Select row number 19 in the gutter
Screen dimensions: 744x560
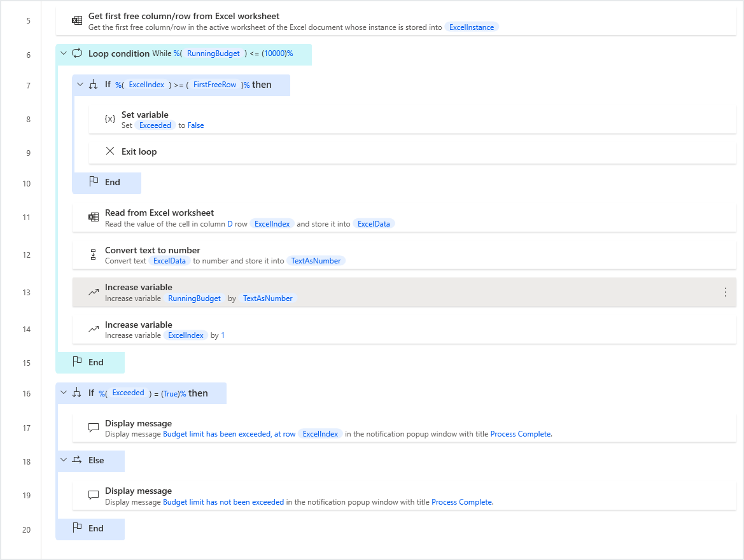click(26, 495)
